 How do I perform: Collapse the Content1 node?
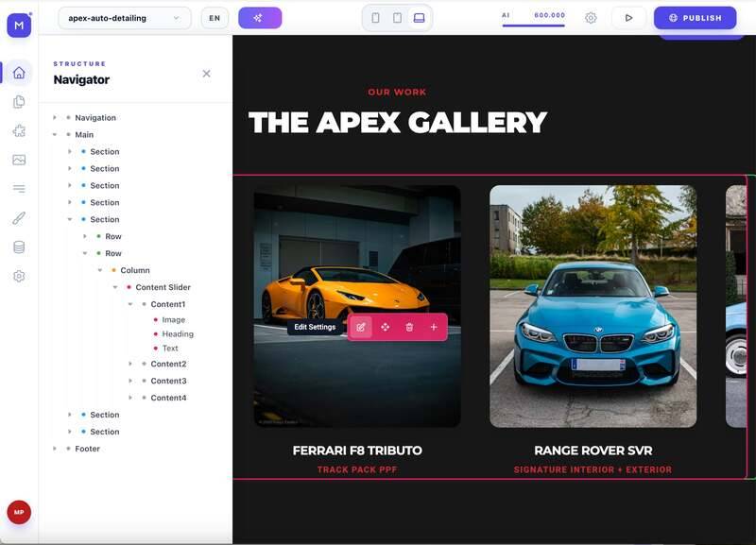click(x=130, y=304)
